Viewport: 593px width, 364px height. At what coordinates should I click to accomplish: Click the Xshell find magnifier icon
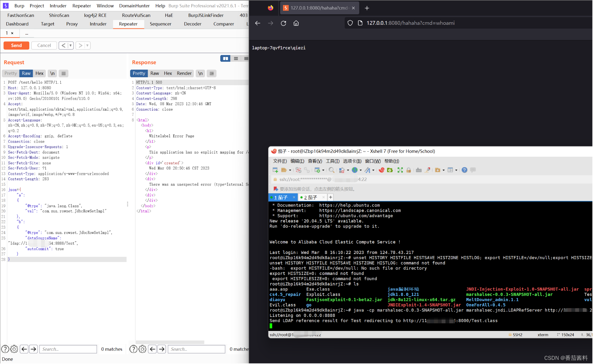[331, 170]
